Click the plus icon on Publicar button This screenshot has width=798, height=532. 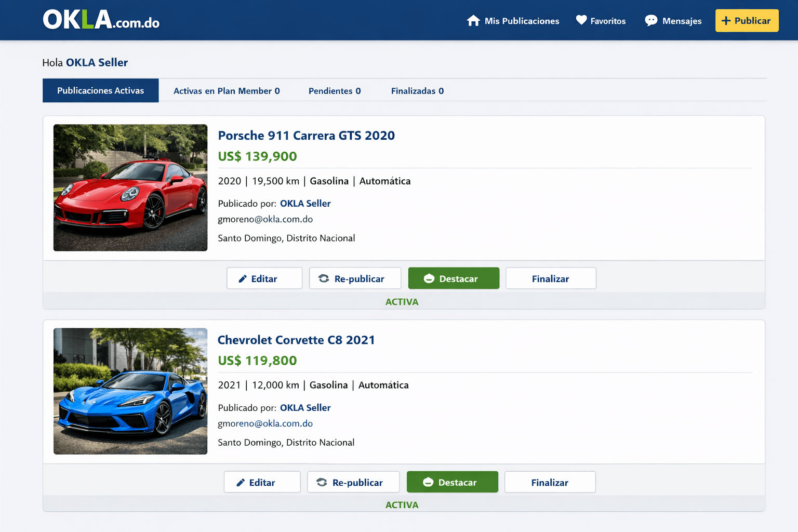point(726,21)
